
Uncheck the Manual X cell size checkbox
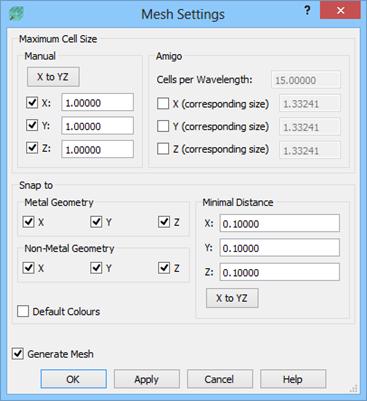(x=32, y=102)
